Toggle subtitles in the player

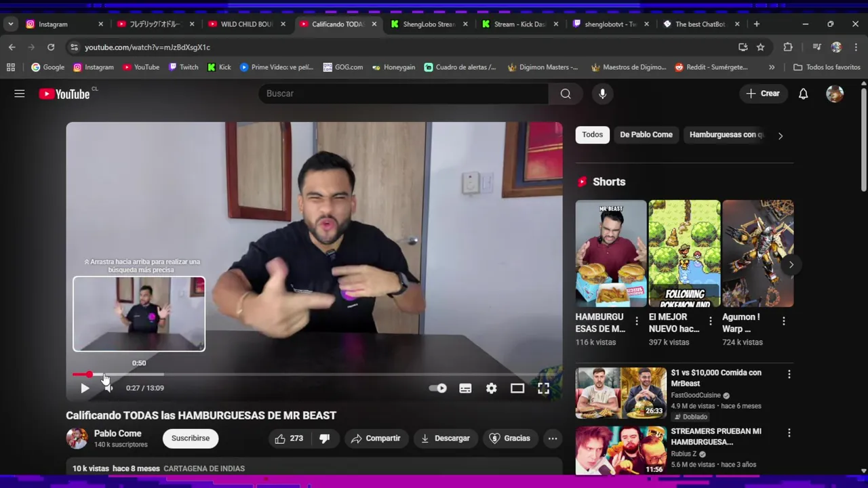point(465,388)
